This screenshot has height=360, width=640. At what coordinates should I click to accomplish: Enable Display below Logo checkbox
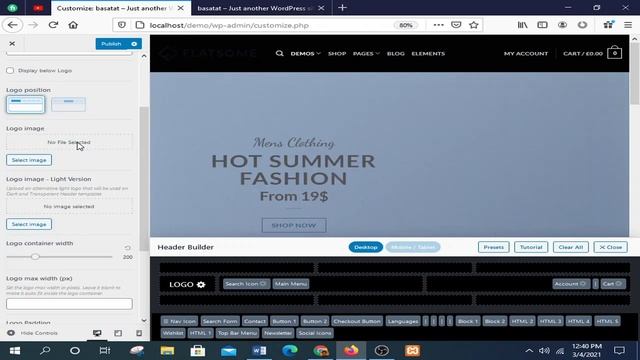10,71
